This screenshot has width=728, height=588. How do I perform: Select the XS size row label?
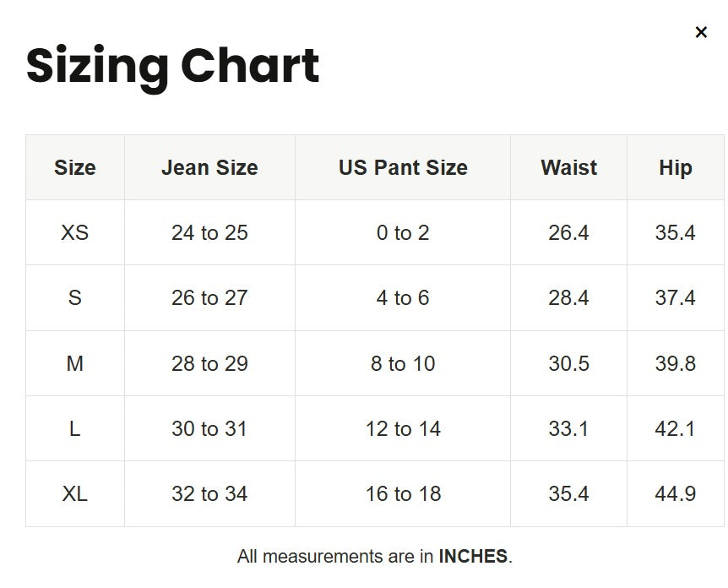[x=75, y=232]
